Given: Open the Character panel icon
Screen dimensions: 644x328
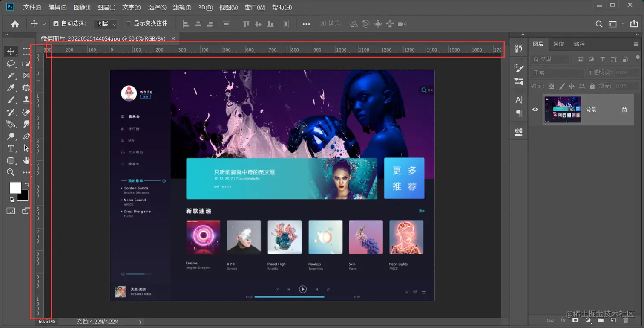Looking at the screenshot, I should point(519,100).
